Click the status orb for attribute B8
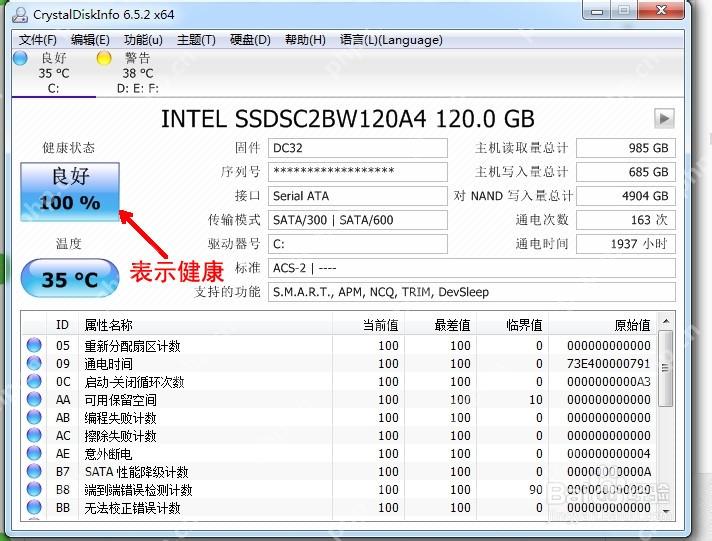The image size is (712, 541). (34, 489)
